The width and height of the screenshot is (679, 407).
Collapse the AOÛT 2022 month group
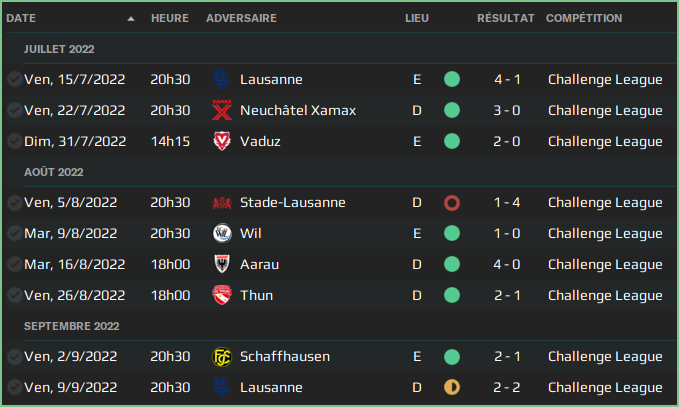click(x=57, y=172)
